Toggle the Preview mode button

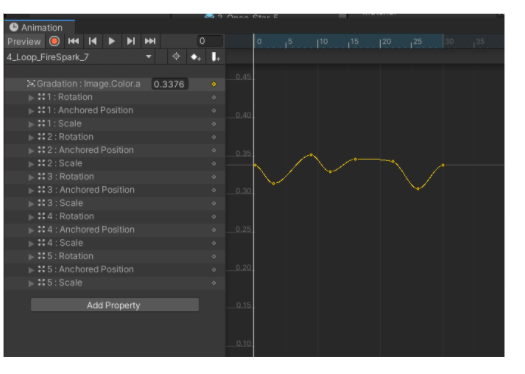[24, 42]
